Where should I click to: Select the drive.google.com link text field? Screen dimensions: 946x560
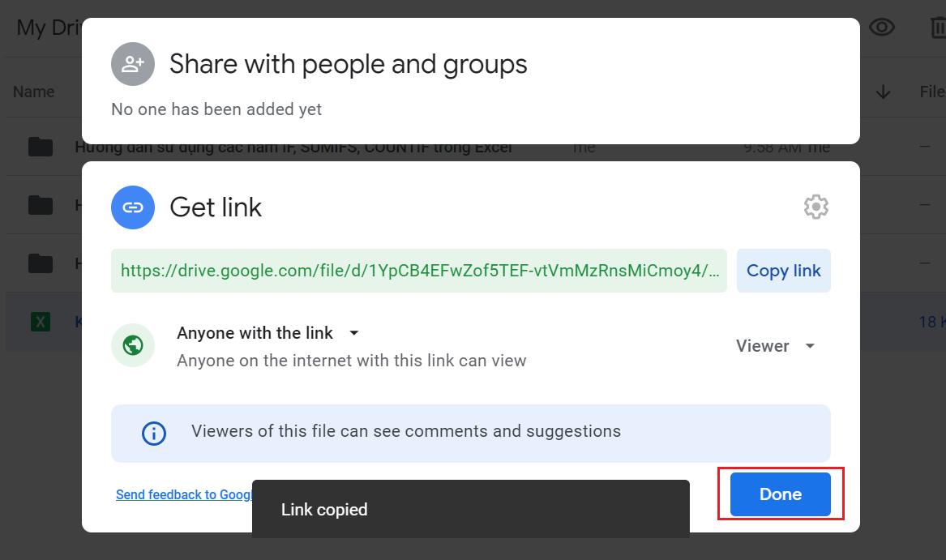419,270
